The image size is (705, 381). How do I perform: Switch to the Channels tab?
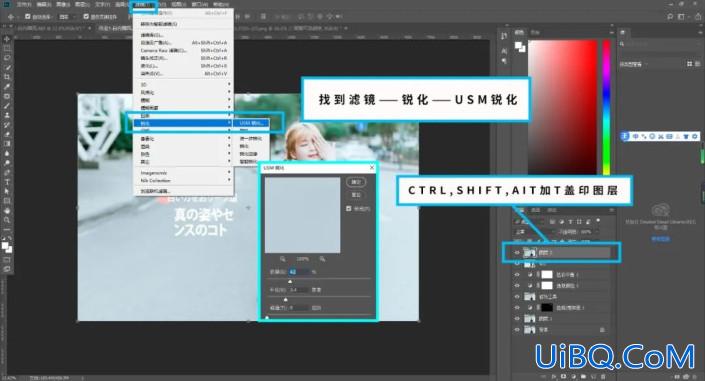click(536, 210)
